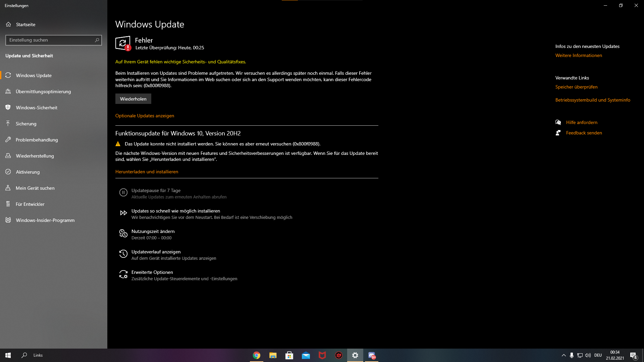Click the Problembehandlung wrench icon
The width and height of the screenshot is (644, 362).
point(8,140)
